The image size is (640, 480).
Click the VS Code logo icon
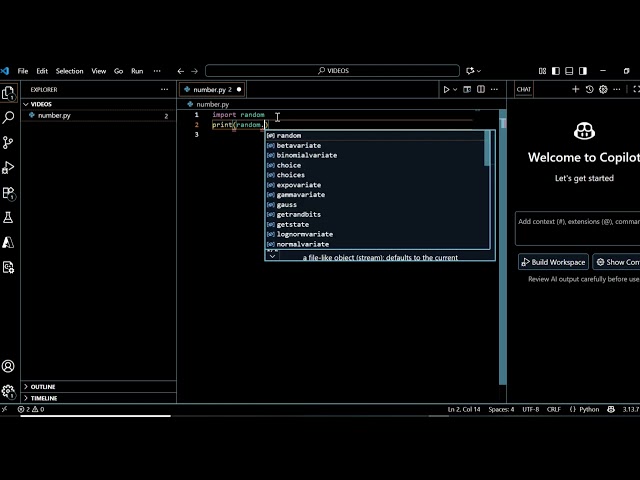coord(5,71)
